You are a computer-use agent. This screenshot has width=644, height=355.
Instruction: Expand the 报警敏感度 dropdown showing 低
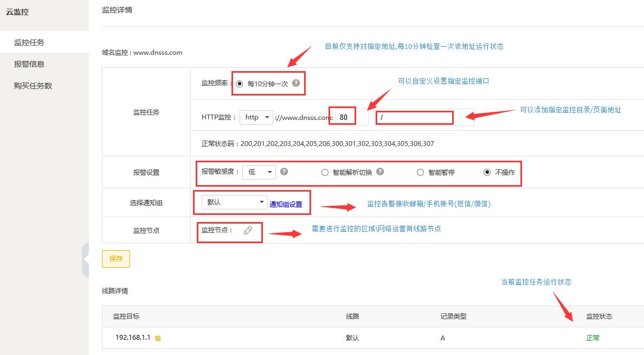pos(259,172)
